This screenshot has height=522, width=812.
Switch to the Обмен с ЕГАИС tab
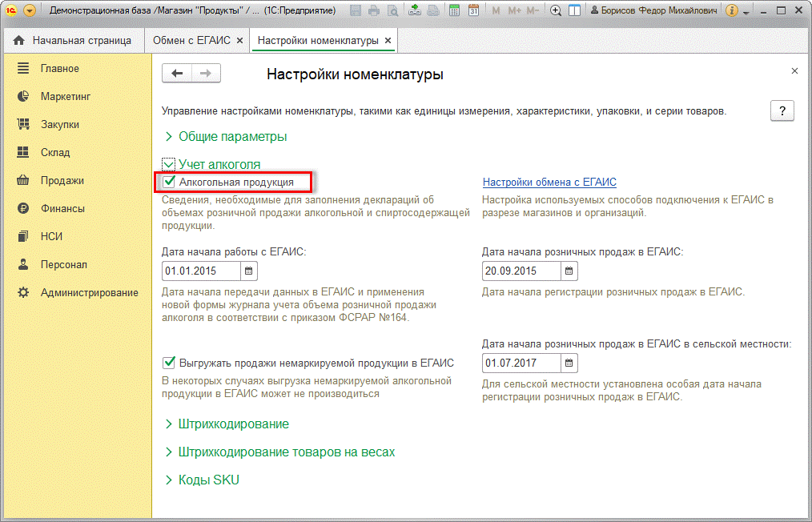click(191, 40)
